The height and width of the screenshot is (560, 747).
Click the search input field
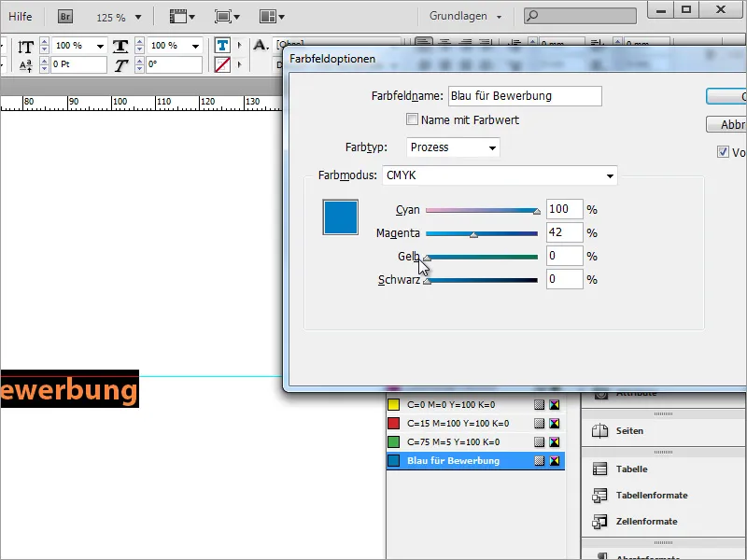pyautogui.click(x=580, y=16)
